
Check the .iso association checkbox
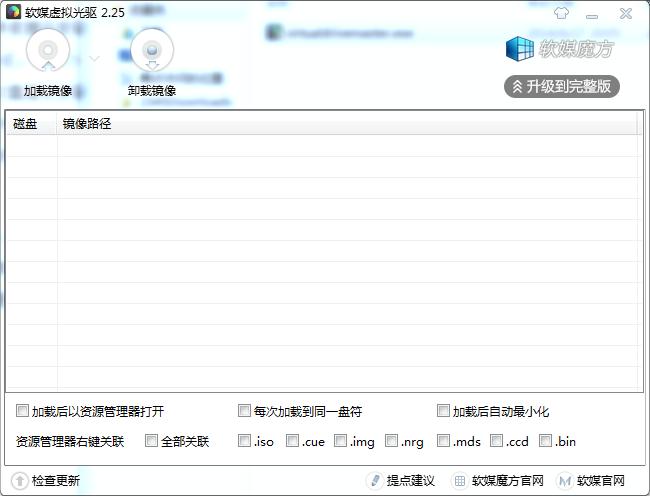tap(244, 440)
